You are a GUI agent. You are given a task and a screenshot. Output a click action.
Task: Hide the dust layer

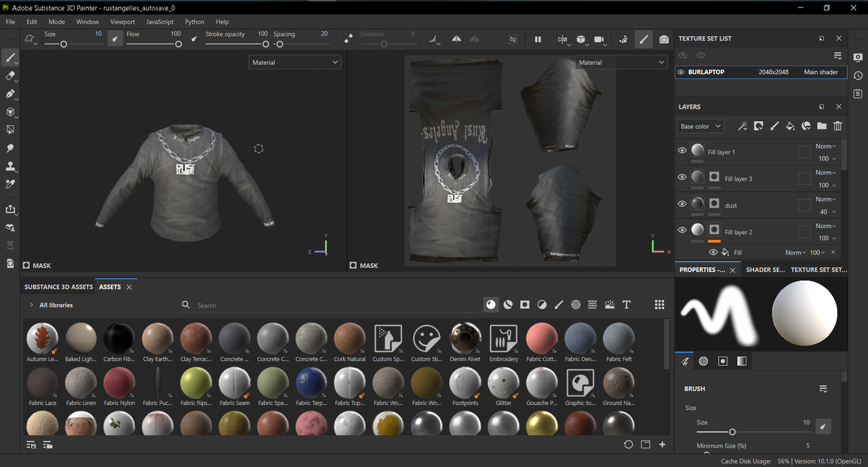(682, 204)
